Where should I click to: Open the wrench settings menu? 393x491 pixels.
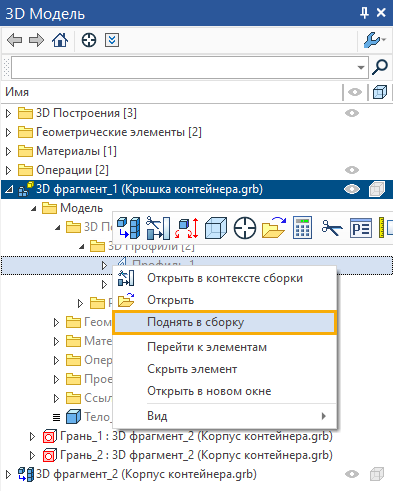tap(374, 40)
